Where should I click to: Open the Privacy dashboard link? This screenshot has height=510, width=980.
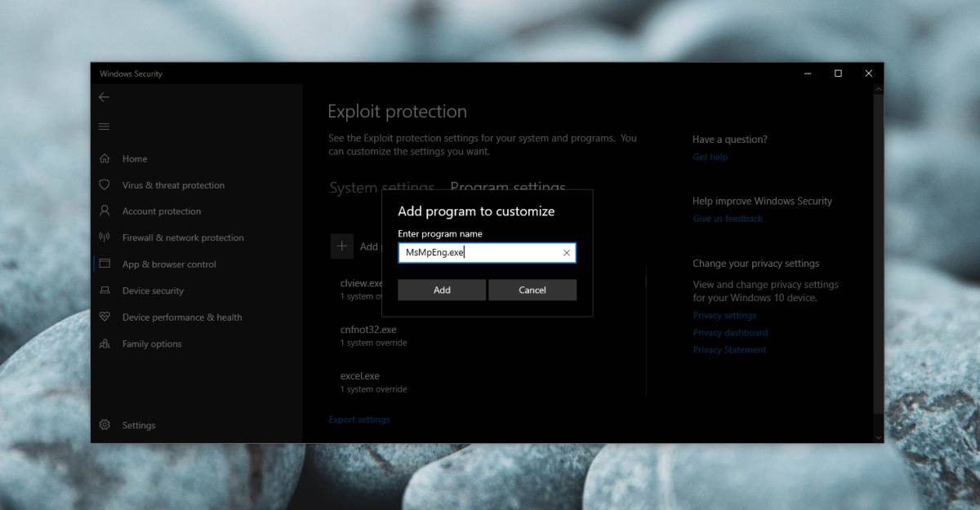730,333
